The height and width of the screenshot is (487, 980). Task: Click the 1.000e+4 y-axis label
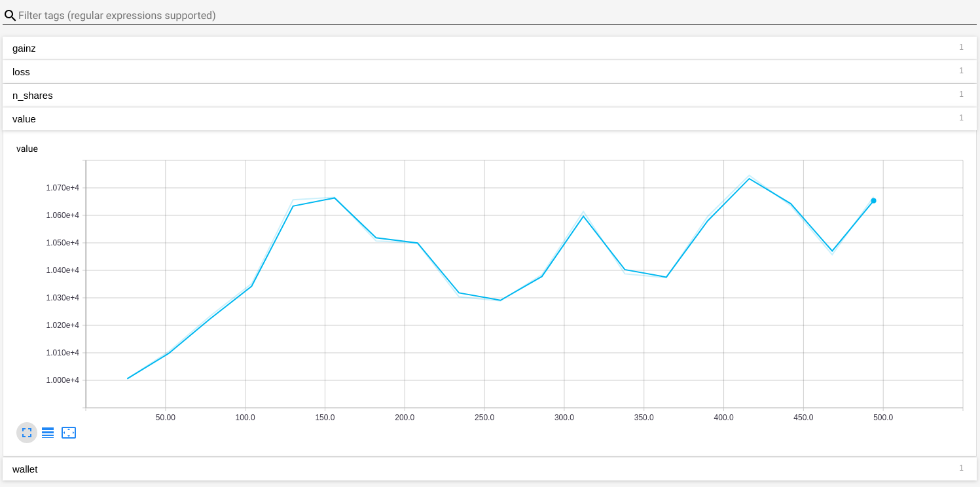[x=62, y=380]
